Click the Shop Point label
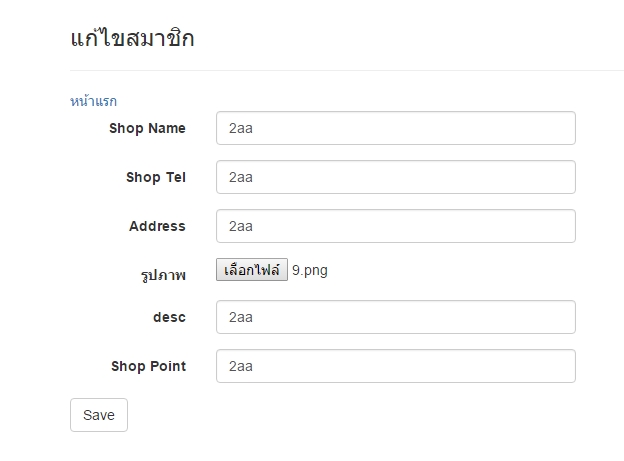The height and width of the screenshot is (461, 624). [148, 366]
